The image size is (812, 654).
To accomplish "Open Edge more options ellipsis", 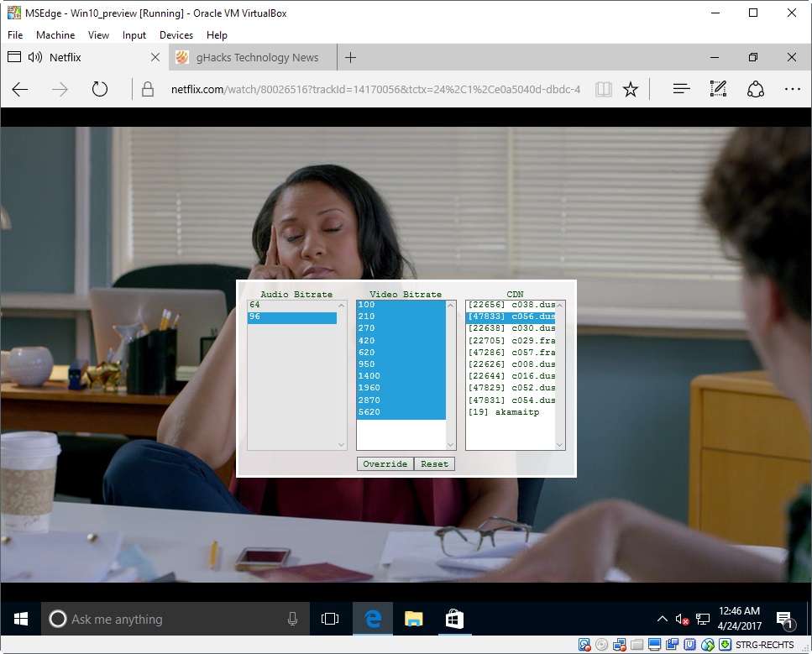I will click(x=793, y=89).
